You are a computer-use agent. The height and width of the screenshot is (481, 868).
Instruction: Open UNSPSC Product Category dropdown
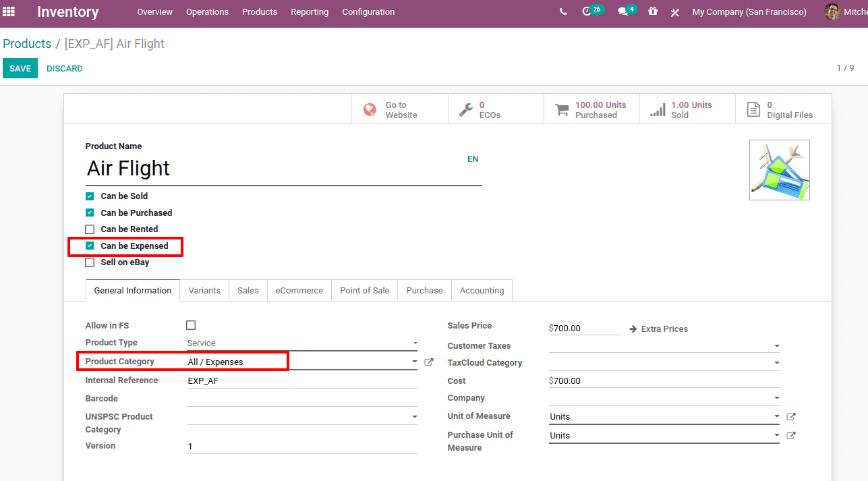pos(302,417)
